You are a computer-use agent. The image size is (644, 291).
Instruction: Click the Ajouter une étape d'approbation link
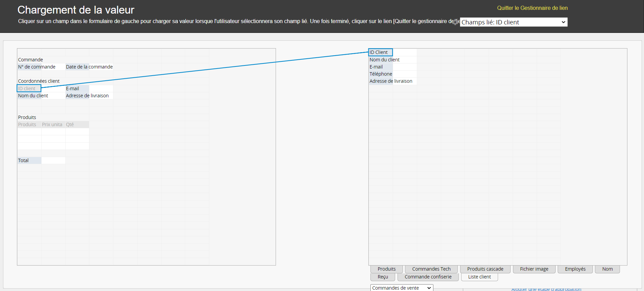coord(546,289)
